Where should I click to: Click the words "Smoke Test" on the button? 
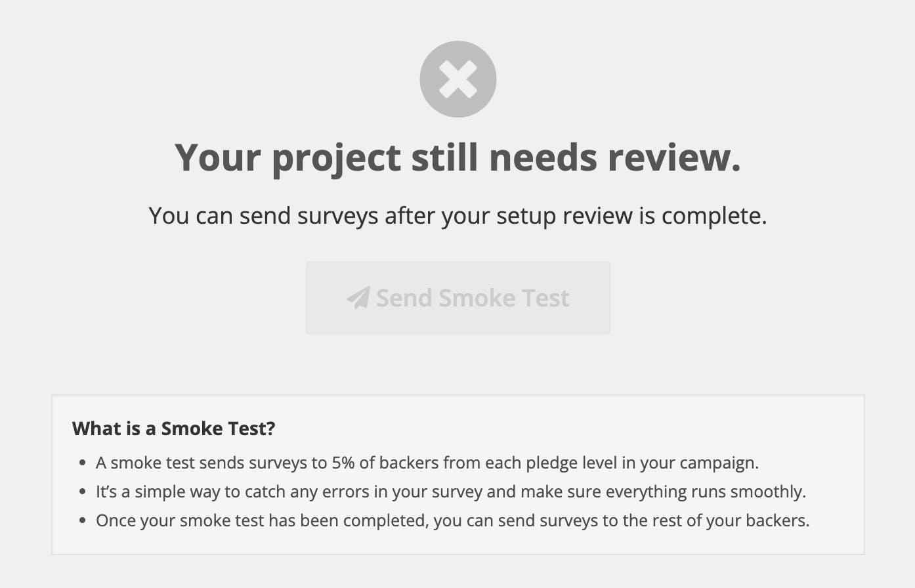click(x=503, y=298)
